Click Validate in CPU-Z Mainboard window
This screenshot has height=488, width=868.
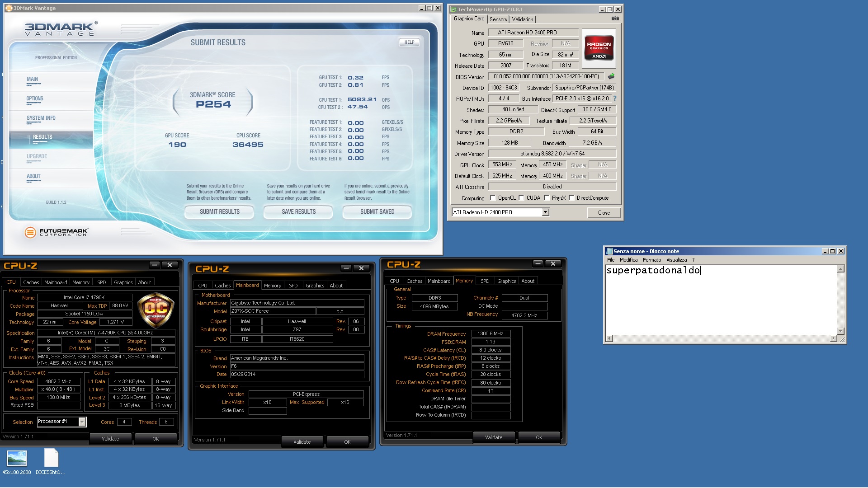(x=302, y=442)
